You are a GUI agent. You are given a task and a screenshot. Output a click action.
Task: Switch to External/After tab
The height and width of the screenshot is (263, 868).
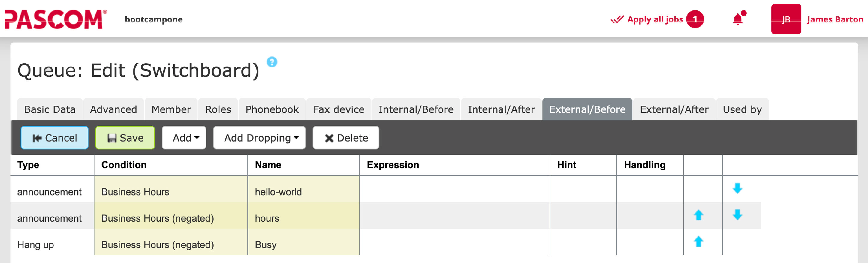click(x=674, y=109)
